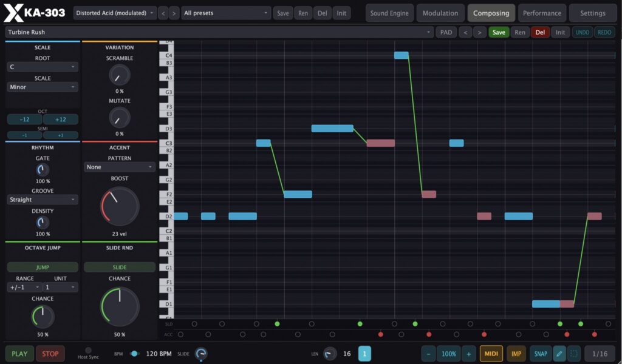
Task: Open the Distorted Acid (modulated) preset dropdown
Action: tap(115, 13)
